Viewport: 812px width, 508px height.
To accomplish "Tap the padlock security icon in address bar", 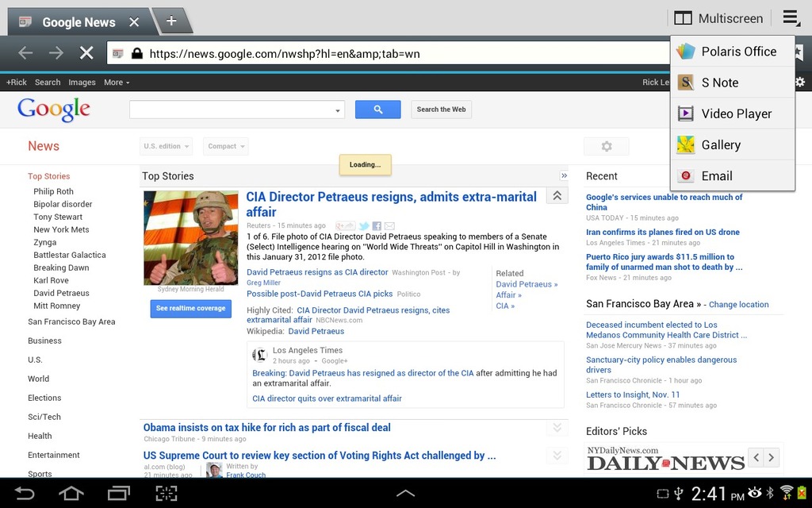I will click(x=136, y=53).
